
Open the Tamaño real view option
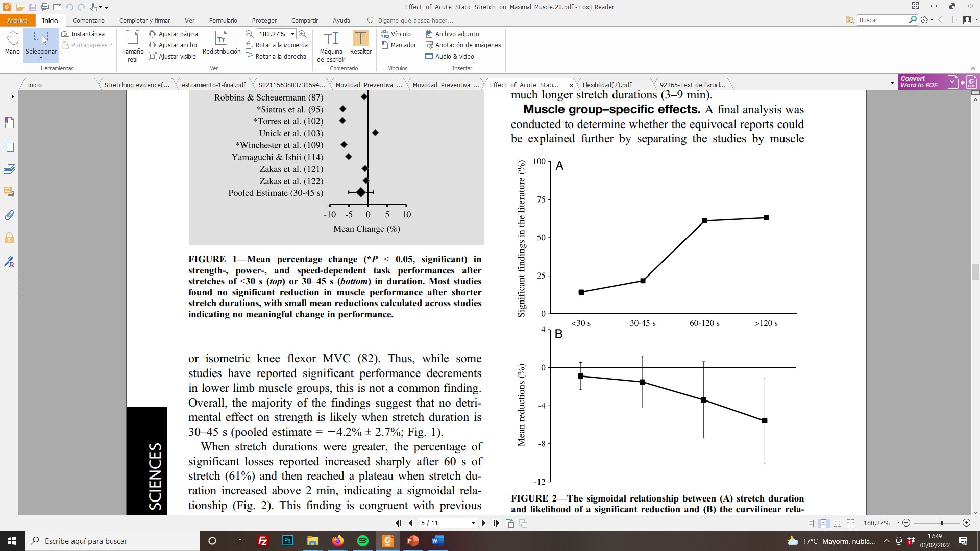133,46
